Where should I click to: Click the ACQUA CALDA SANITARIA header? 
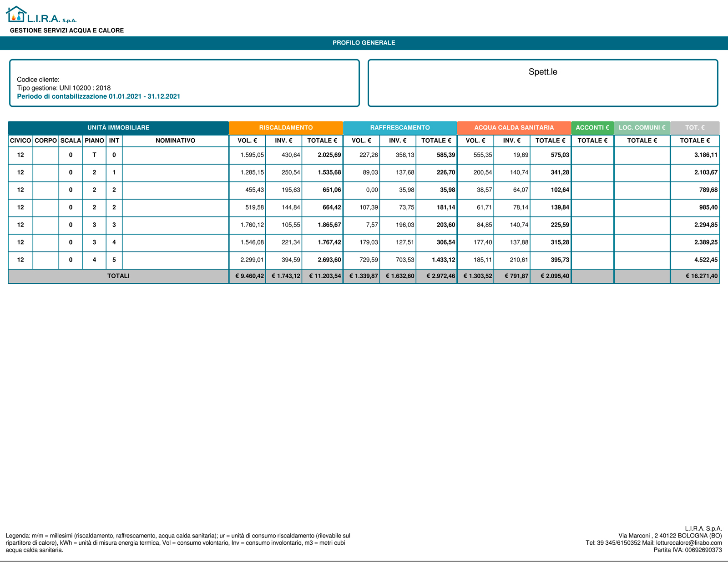click(514, 128)
